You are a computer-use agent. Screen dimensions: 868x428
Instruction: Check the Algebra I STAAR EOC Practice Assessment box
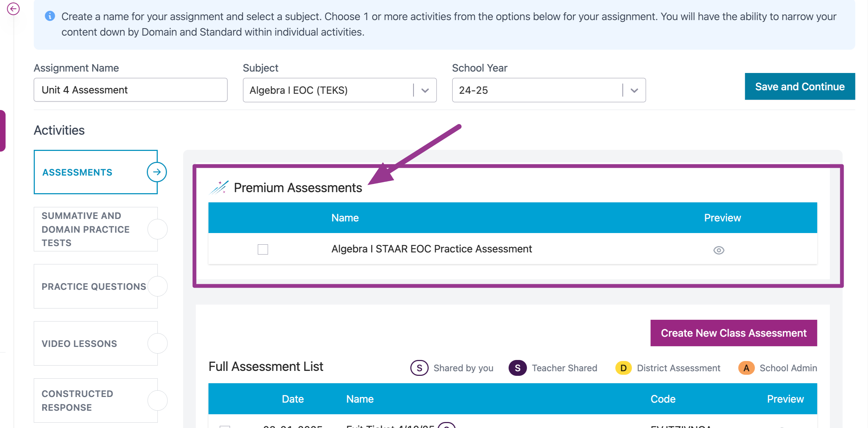(x=263, y=249)
